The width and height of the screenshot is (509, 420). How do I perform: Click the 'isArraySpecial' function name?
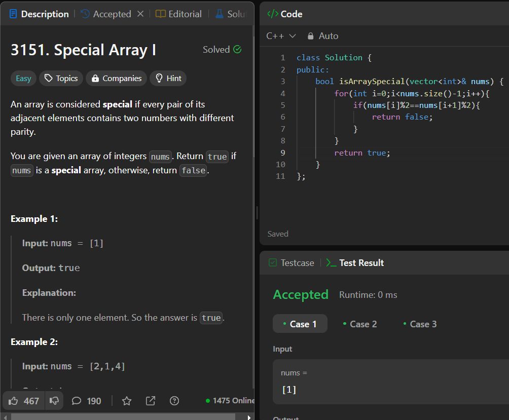click(372, 81)
